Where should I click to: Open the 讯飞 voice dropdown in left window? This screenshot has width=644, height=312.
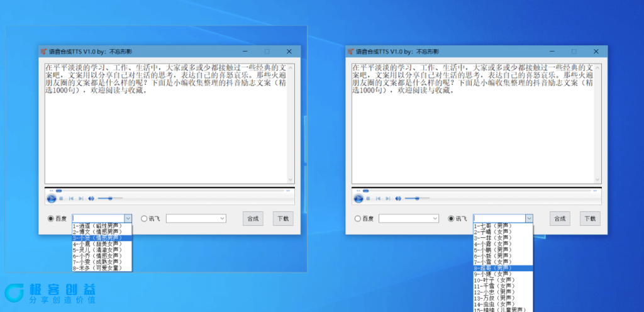coord(222,219)
